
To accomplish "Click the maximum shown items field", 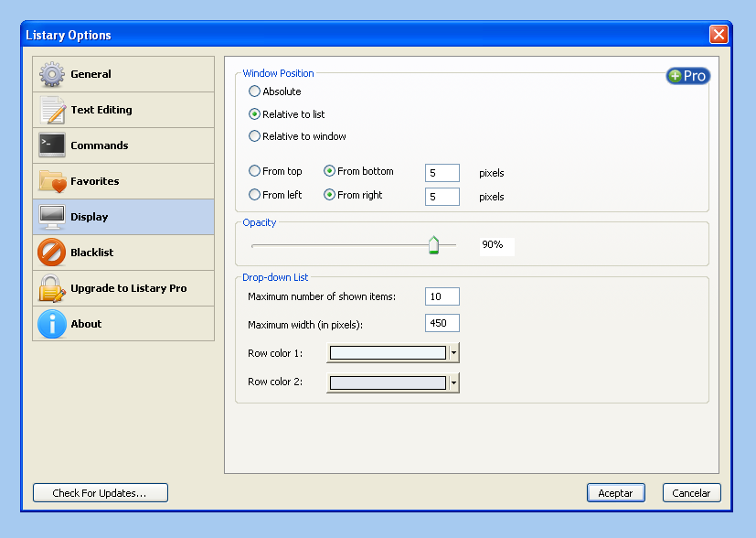I will (x=442, y=296).
